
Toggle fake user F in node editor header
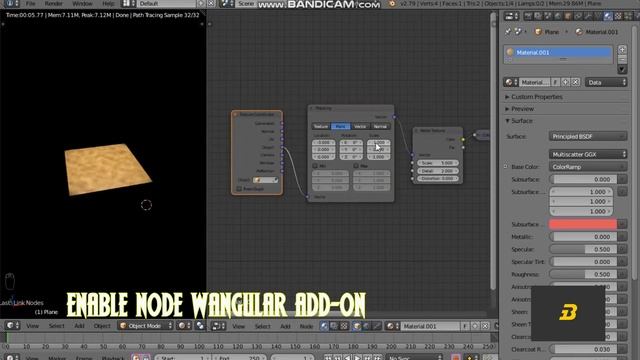pyautogui.click(x=465, y=326)
